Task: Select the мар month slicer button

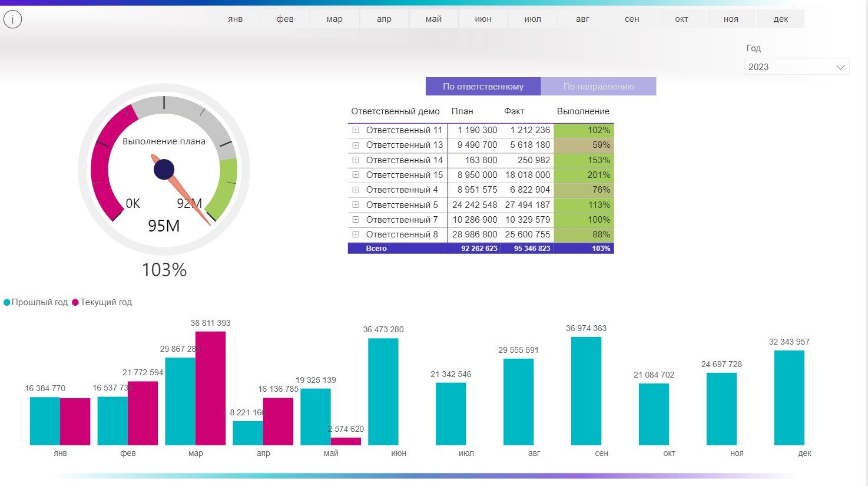Action: (334, 19)
